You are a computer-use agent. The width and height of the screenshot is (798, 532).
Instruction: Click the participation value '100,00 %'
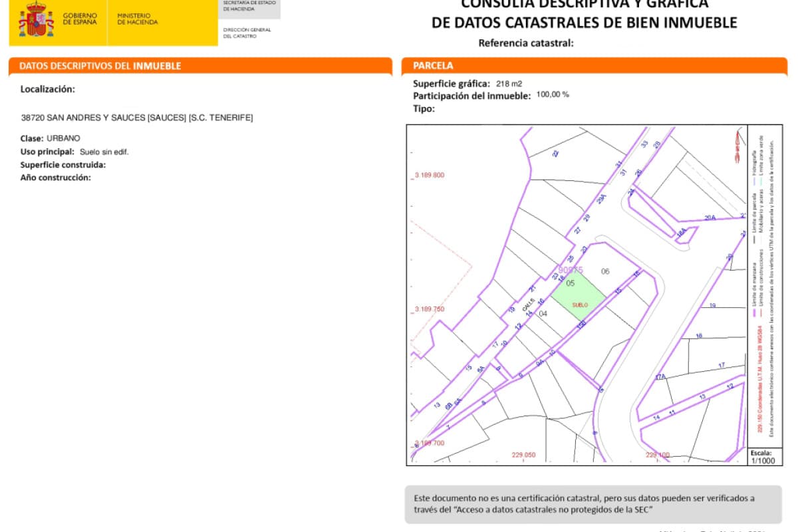point(553,94)
